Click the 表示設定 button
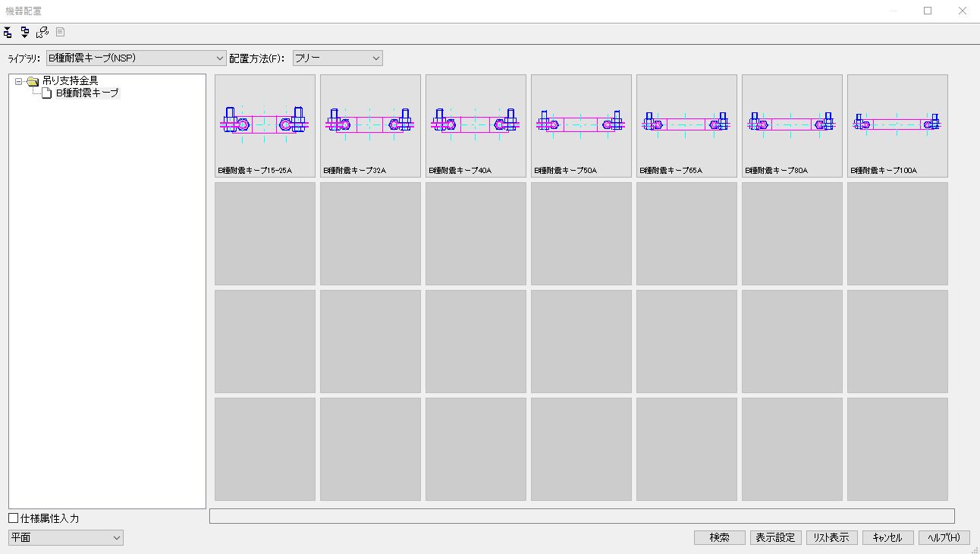This screenshot has height=554, width=980. tap(775, 537)
